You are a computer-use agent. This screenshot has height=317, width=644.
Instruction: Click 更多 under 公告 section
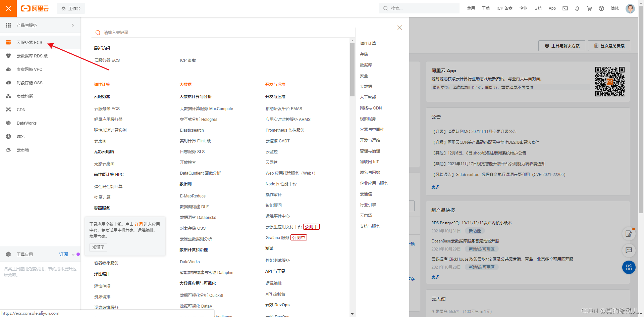click(x=435, y=187)
